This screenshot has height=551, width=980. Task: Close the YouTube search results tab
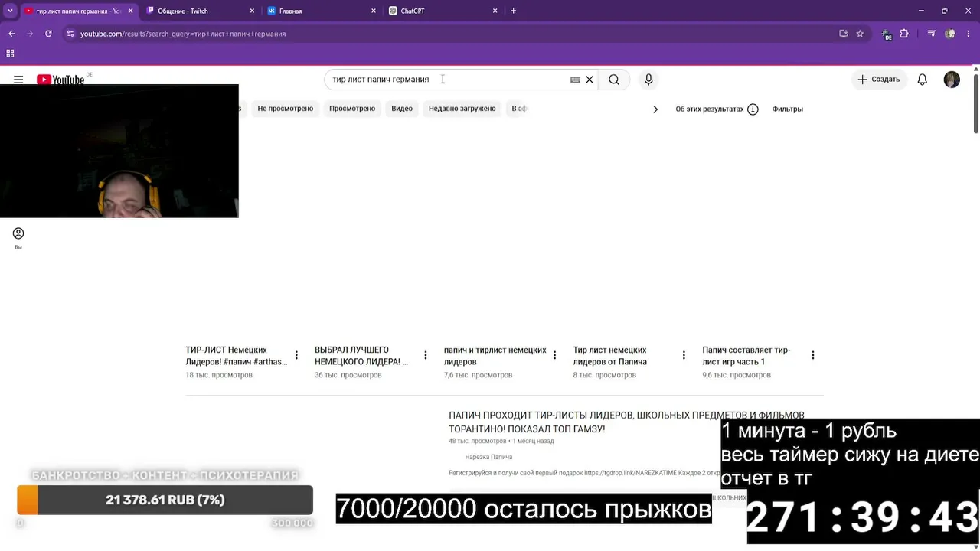(131, 11)
